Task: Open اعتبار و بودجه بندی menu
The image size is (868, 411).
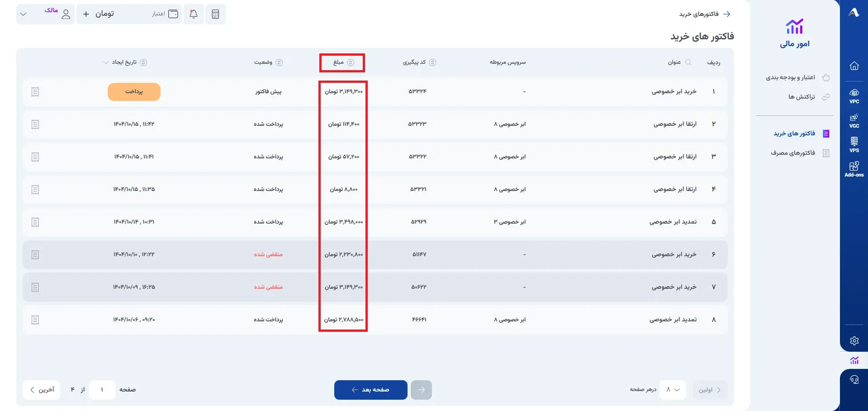Action: point(798,77)
